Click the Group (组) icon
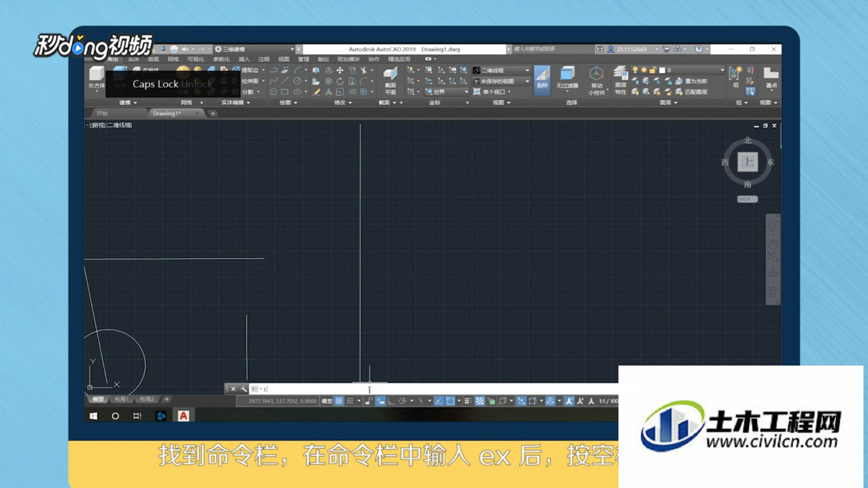868x488 pixels. (736, 77)
